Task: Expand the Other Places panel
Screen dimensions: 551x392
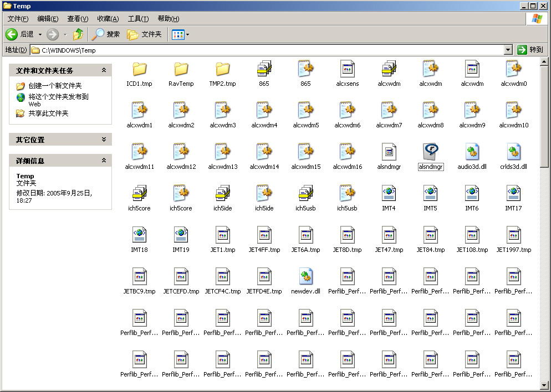Action: pyautogui.click(x=104, y=140)
